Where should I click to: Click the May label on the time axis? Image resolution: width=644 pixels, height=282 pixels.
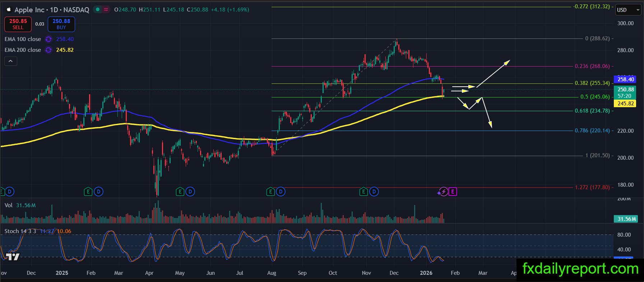click(180, 273)
